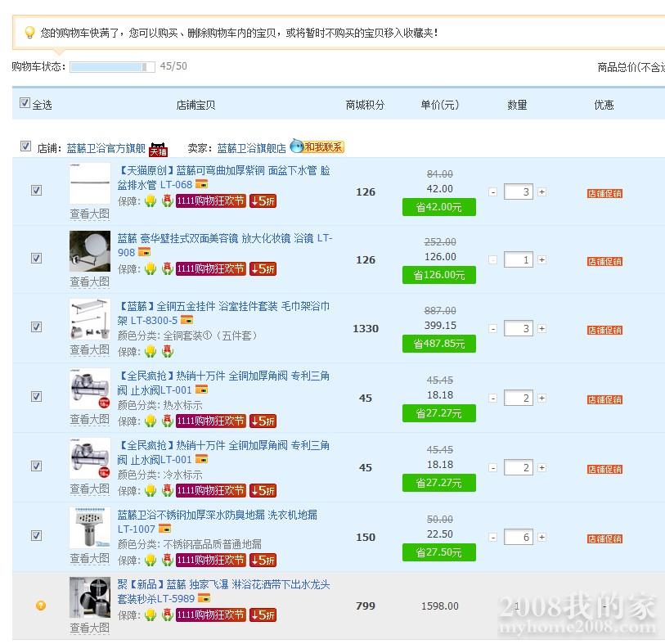Open the 蓝藤卫浴旗舰店 seller link

(251, 148)
